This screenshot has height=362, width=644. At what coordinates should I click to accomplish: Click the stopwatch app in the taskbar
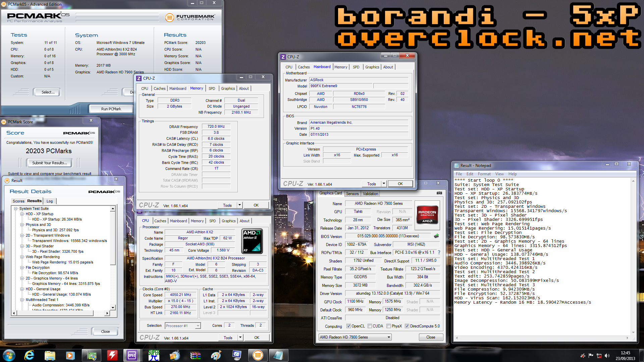[x=175, y=355]
